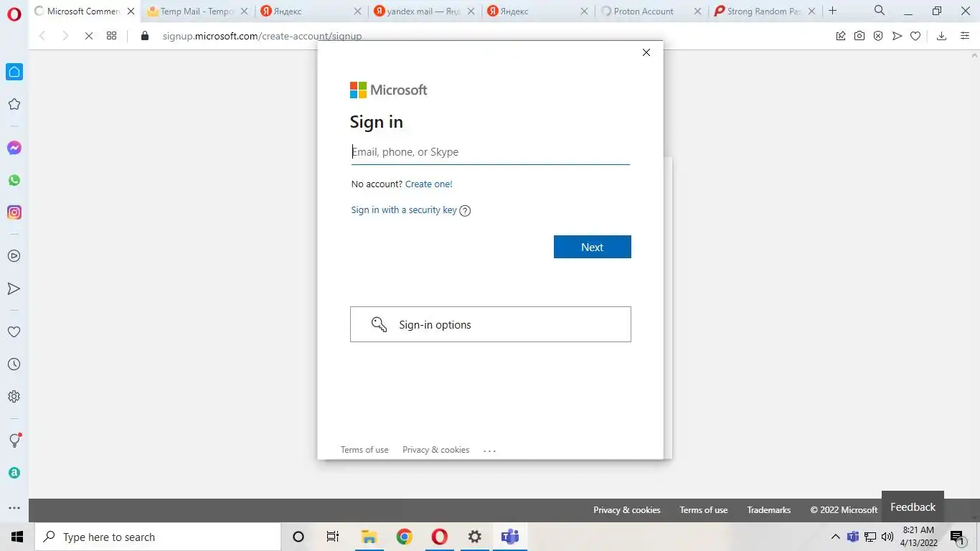Click the search tabs magnifier icon
This screenshot has height=551, width=980.
click(880, 11)
